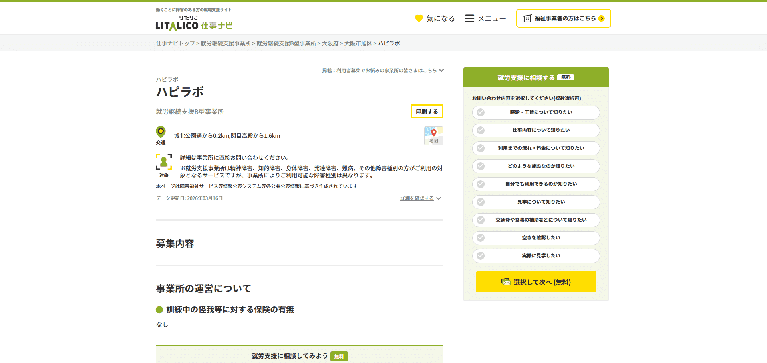
Task: Check 利用までの流れ・料金について知りたい option
Action: (x=536, y=148)
